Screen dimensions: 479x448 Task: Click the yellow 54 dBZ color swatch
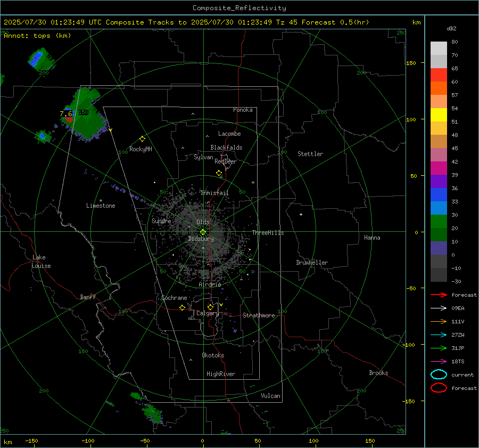click(439, 115)
